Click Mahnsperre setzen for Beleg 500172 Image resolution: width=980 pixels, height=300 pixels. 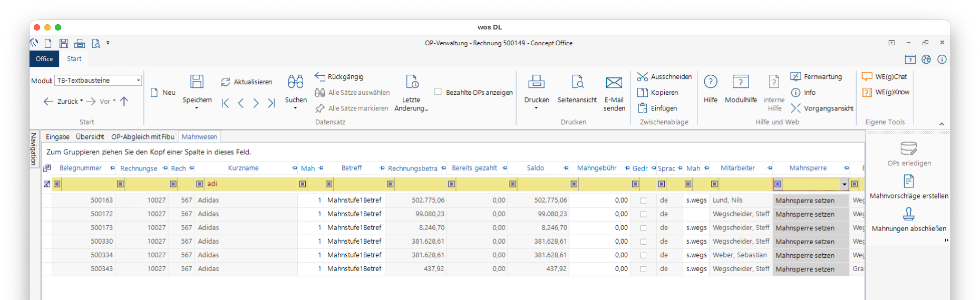click(x=805, y=214)
